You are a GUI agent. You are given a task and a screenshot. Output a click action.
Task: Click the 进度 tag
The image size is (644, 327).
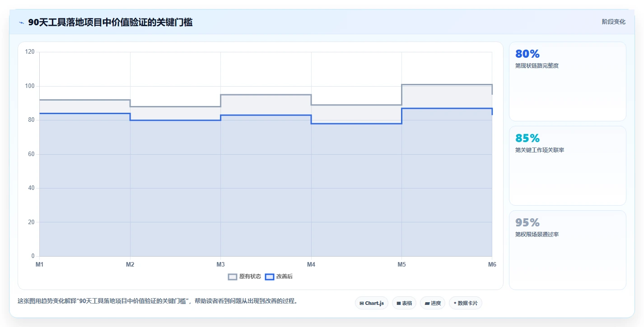(433, 303)
